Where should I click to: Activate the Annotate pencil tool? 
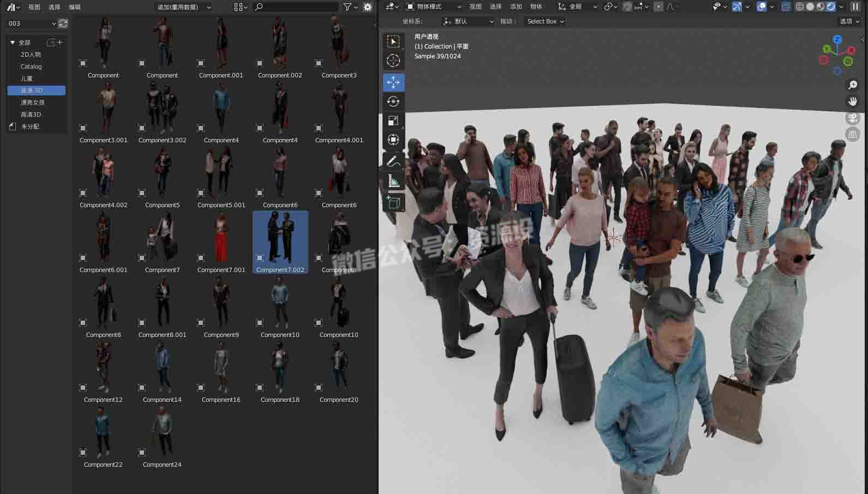tap(393, 161)
